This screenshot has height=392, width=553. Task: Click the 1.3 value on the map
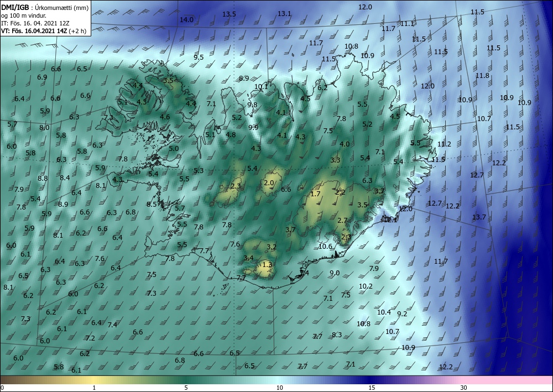[x=267, y=264]
